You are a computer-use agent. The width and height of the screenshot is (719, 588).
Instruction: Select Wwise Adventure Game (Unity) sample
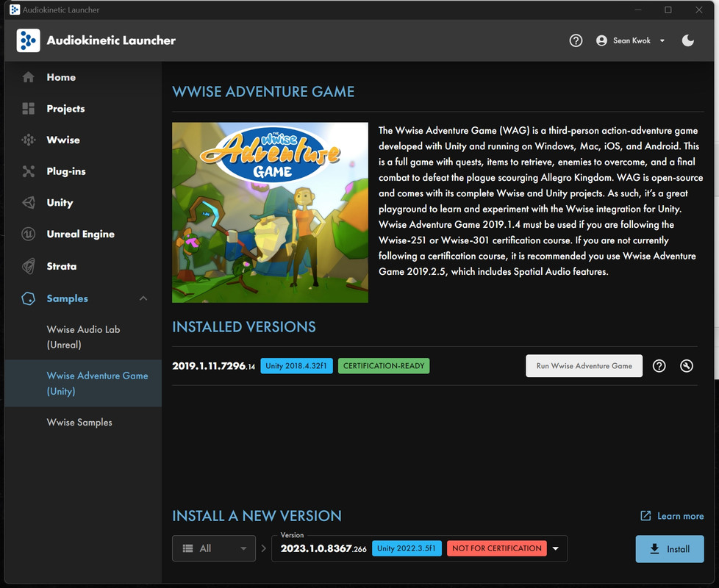83,383
